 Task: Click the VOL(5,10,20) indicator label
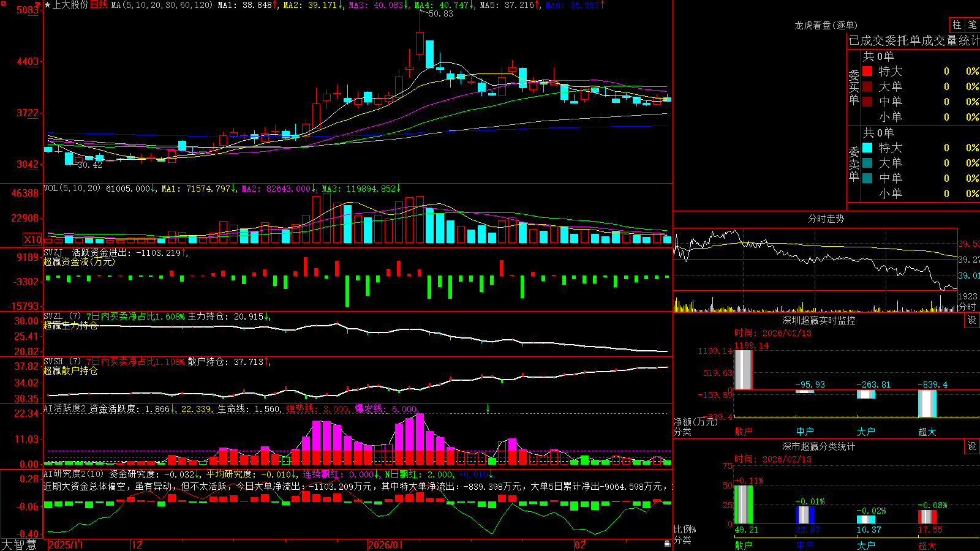(x=72, y=188)
